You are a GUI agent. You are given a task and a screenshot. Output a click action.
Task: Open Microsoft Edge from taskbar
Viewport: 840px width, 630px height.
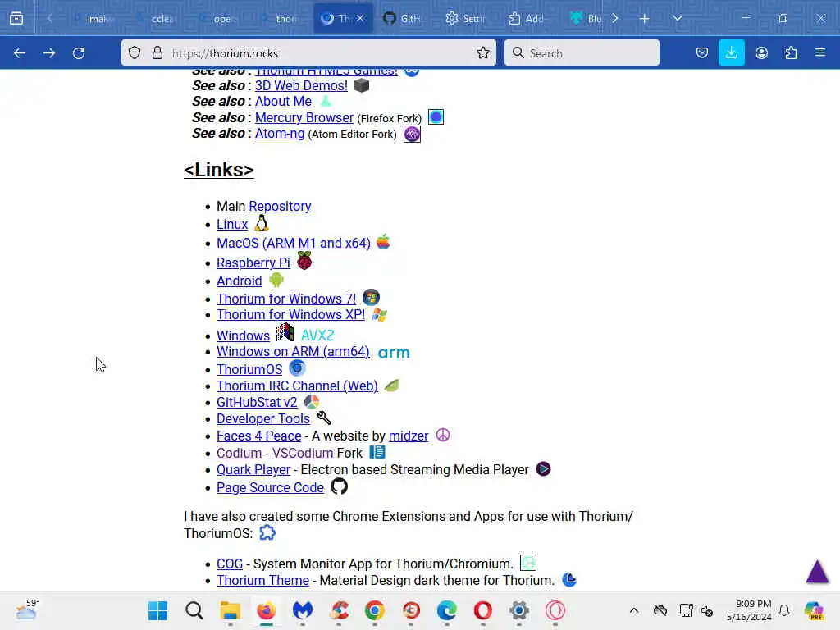pyautogui.click(x=447, y=610)
